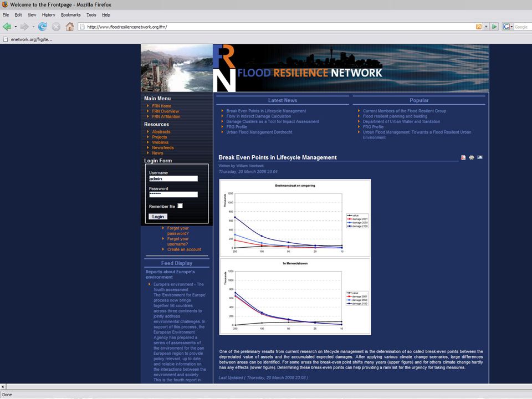The width and height of the screenshot is (532, 399).
Task: Click inside the Password input field
Action: coord(173,195)
